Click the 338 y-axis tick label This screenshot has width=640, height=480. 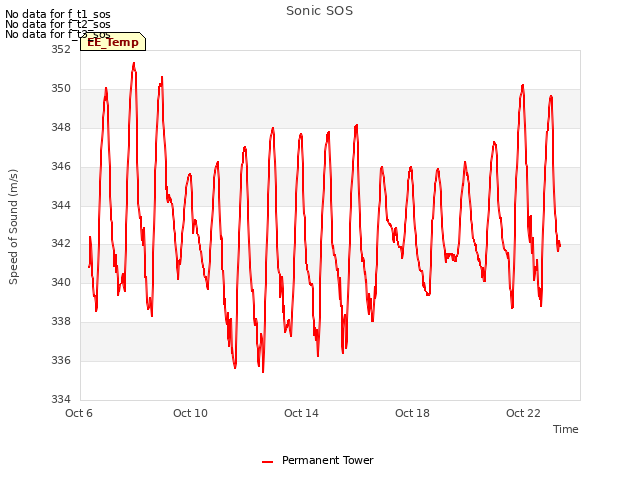[x=60, y=322]
